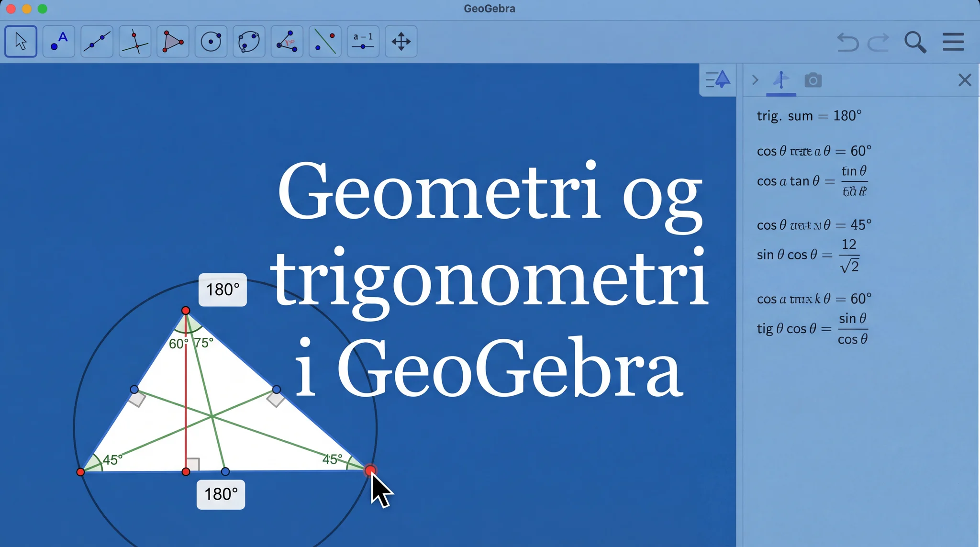Click the blue point on left side
Viewport: 980px width, 547px height.
point(134,390)
